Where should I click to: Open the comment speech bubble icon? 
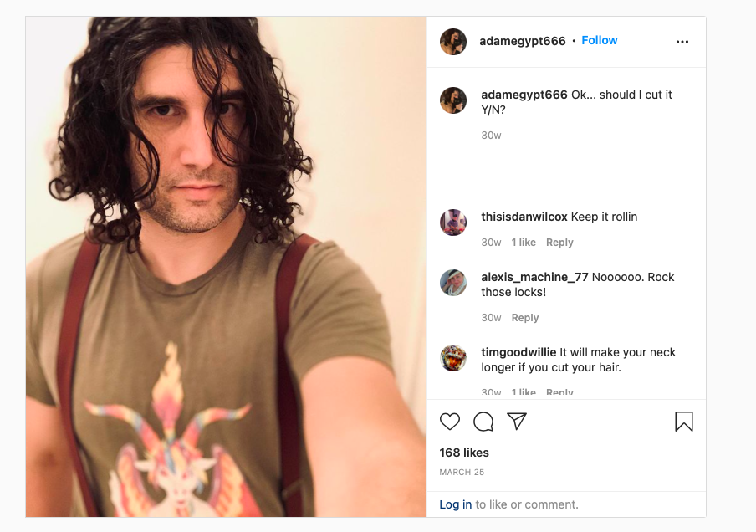pyautogui.click(x=483, y=422)
